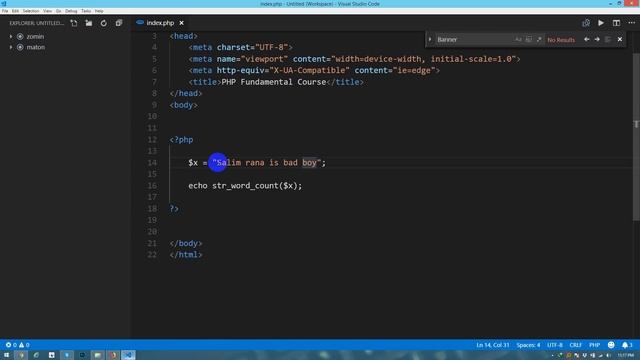Screen dimensions: 640x360
Task: Go to previous match arrow
Action: 587,40
